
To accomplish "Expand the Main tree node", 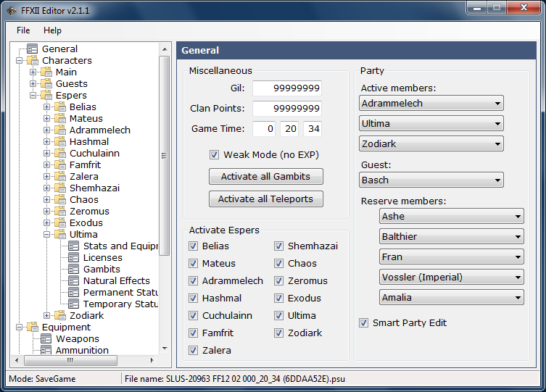I will (33, 72).
